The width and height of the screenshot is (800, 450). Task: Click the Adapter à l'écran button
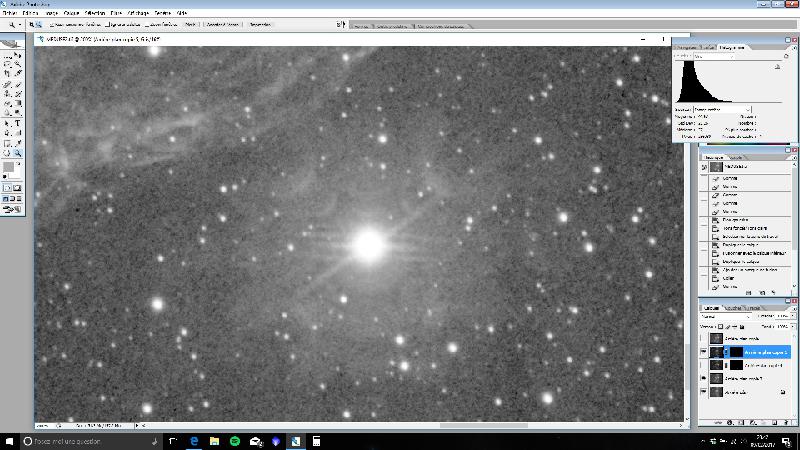pyautogui.click(x=222, y=24)
